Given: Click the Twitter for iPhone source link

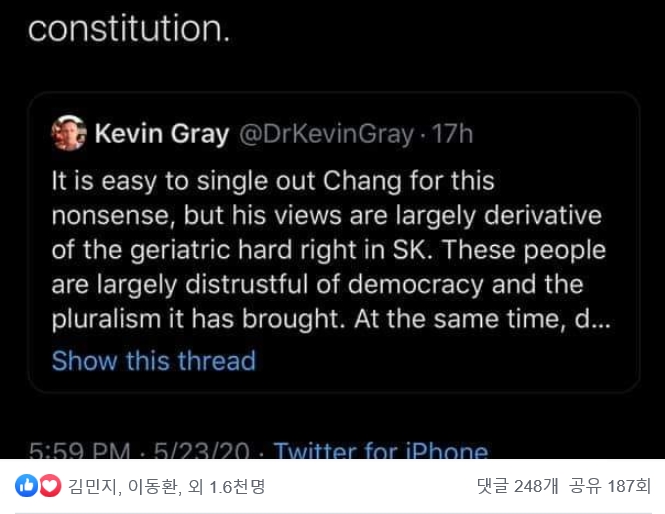Looking at the screenshot, I should (x=380, y=452).
